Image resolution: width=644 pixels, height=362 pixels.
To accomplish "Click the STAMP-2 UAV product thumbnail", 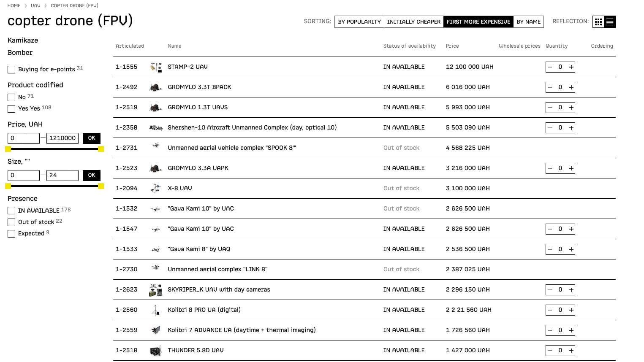I will click(x=156, y=67).
